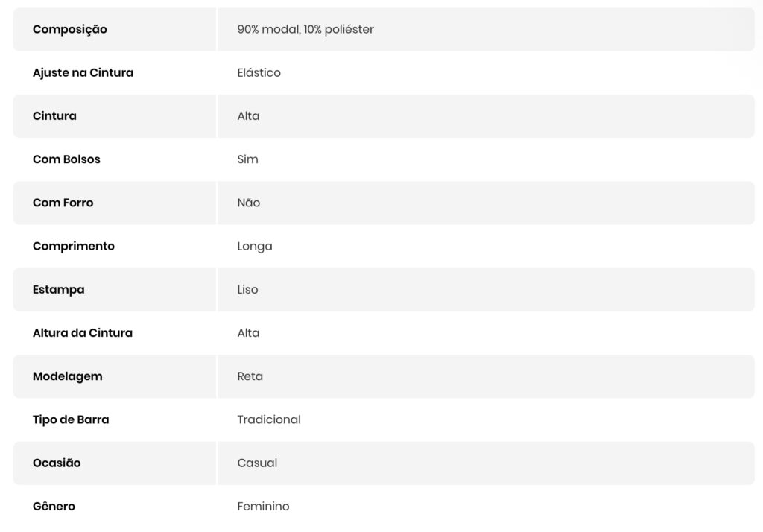This screenshot has height=532, width=763.
Task: Select the Sim value for Com Bolsos
Action: point(247,159)
